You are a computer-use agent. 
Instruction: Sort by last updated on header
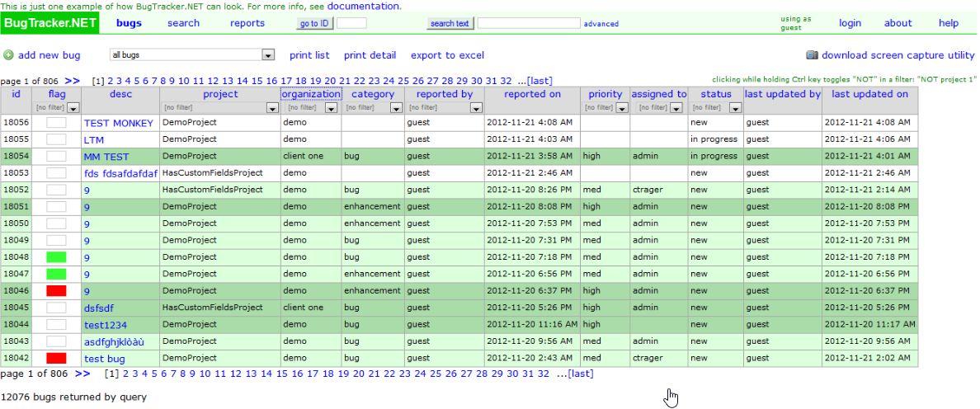(870, 94)
